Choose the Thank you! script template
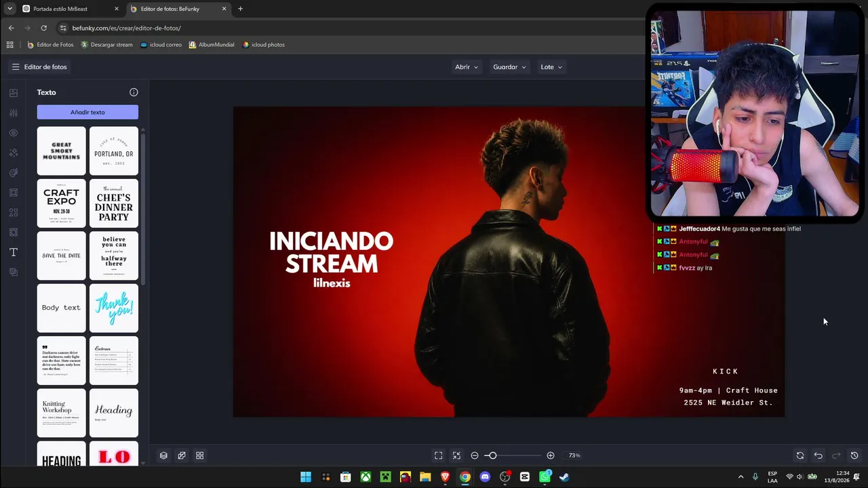Image resolution: width=868 pixels, height=488 pixels. coord(114,308)
